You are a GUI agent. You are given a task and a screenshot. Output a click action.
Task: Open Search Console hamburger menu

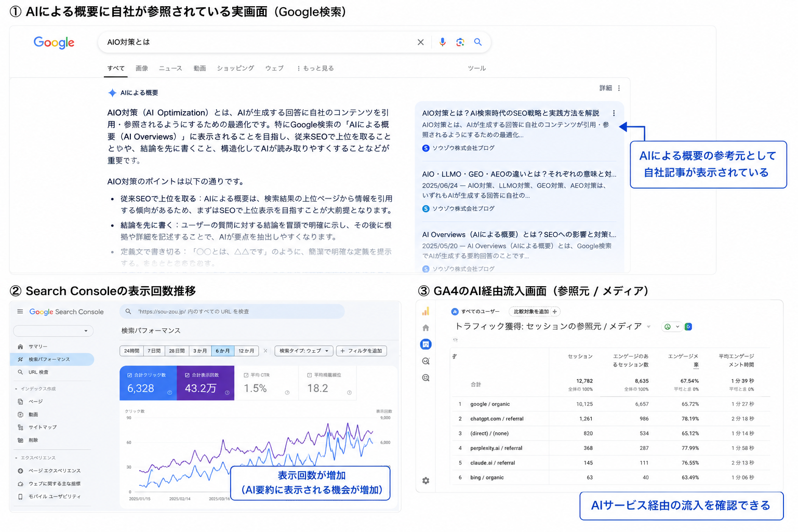point(20,312)
